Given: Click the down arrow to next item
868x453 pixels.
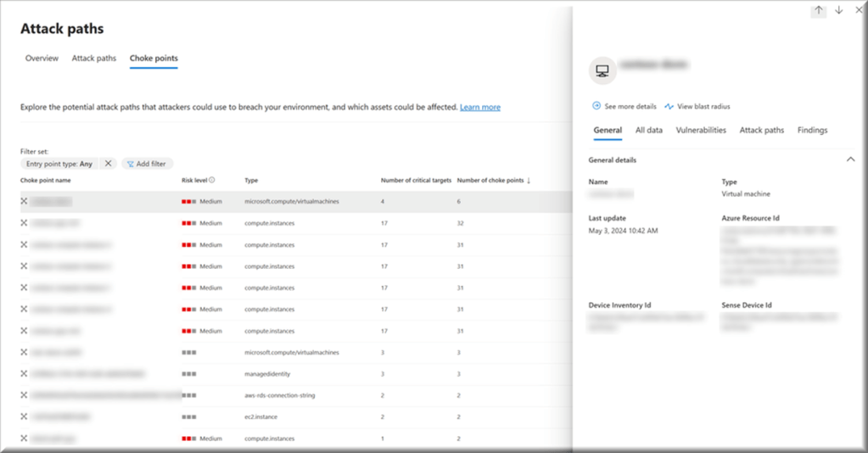Looking at the screenshot, I should point(838,10).
